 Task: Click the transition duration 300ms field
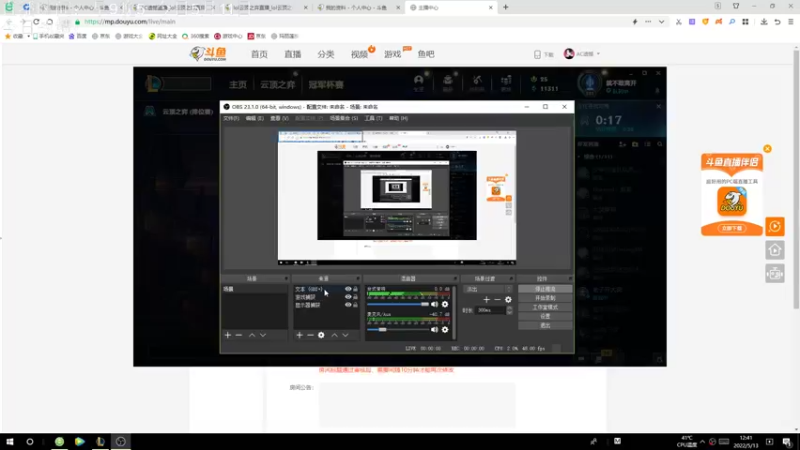pos(490,310)
